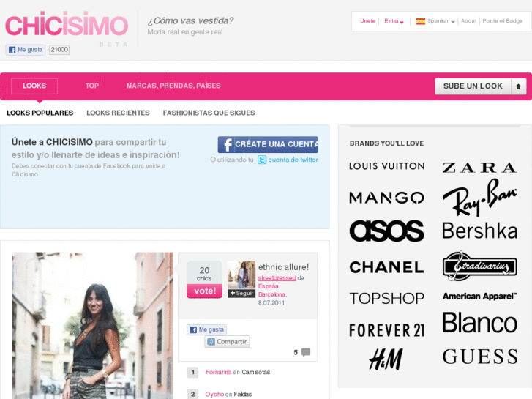Open the H&M brand logo
Viewport: 532px width, 399px height.
coord(386,359)
